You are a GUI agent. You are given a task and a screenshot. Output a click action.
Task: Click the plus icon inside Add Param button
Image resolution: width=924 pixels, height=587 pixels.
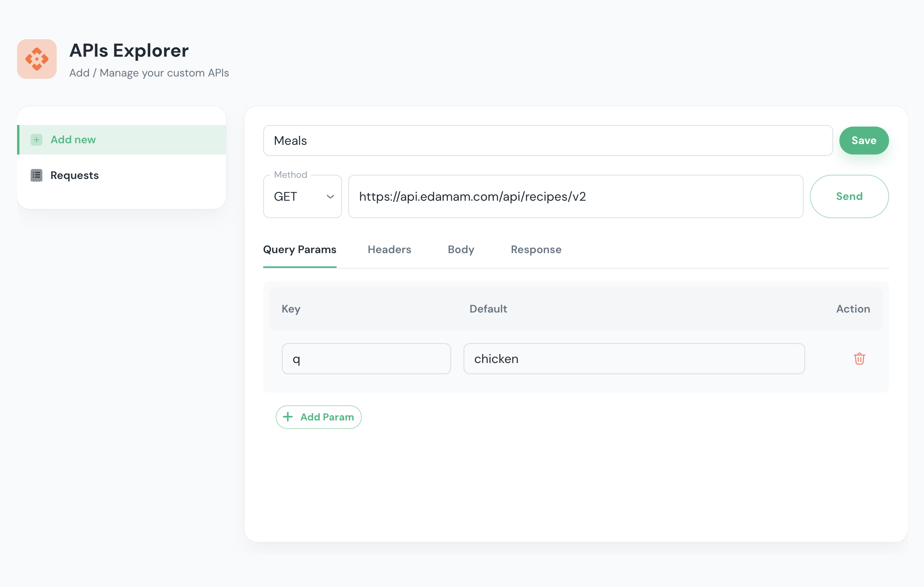pos(288,417)
